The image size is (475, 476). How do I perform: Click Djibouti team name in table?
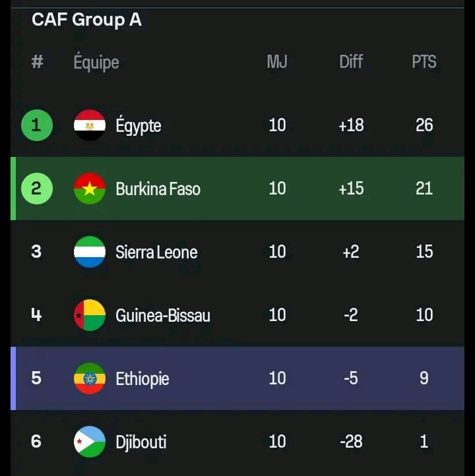tap(141, 442)
